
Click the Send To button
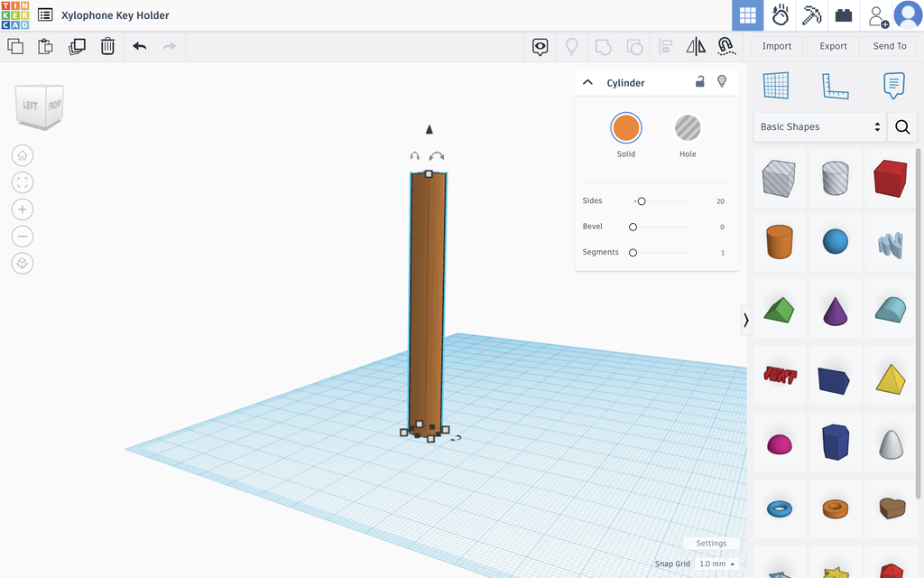(890, 46)
